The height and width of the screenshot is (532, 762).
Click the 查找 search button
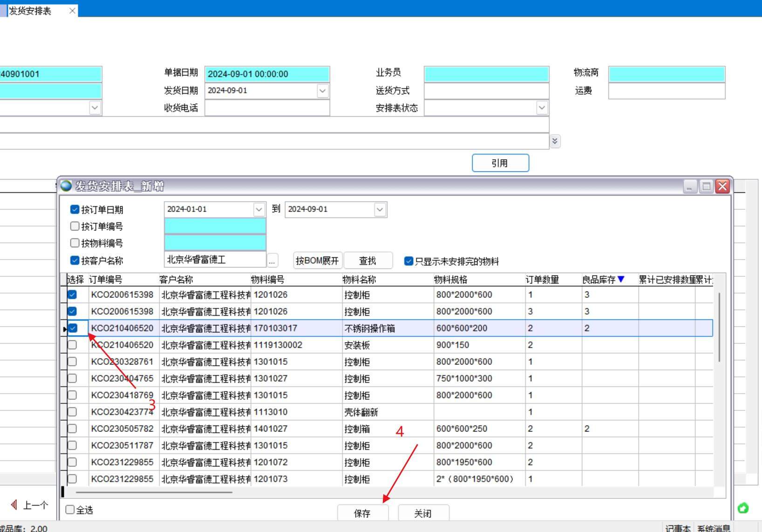pos(367,261)
